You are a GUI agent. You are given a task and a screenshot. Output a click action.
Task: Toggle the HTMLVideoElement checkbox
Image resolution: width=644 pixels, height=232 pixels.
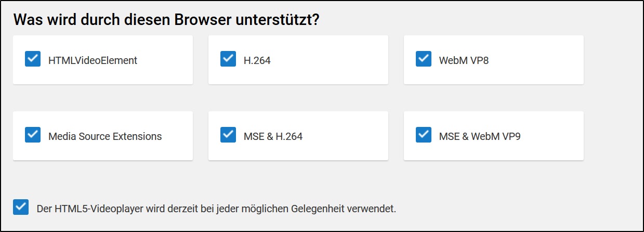point(33,59)
